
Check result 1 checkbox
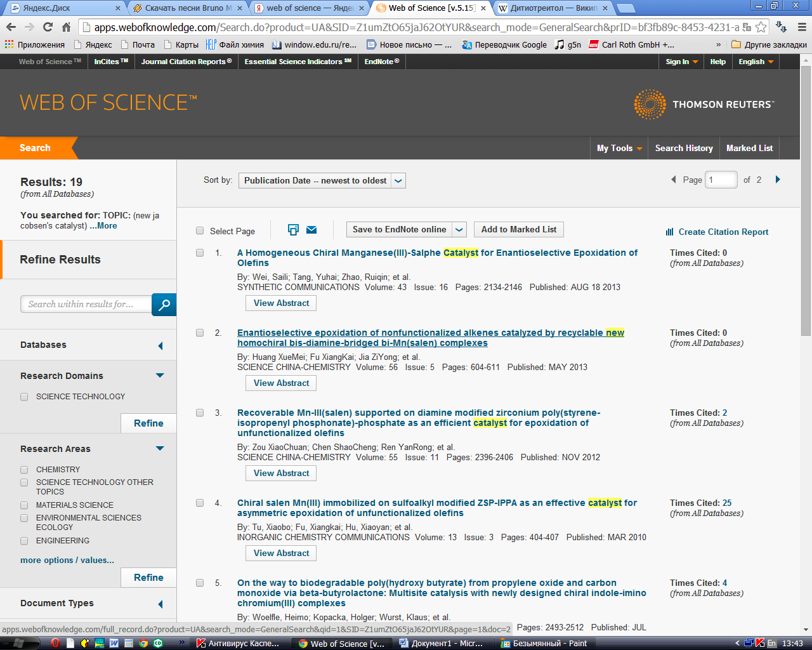tap(200, 253)
